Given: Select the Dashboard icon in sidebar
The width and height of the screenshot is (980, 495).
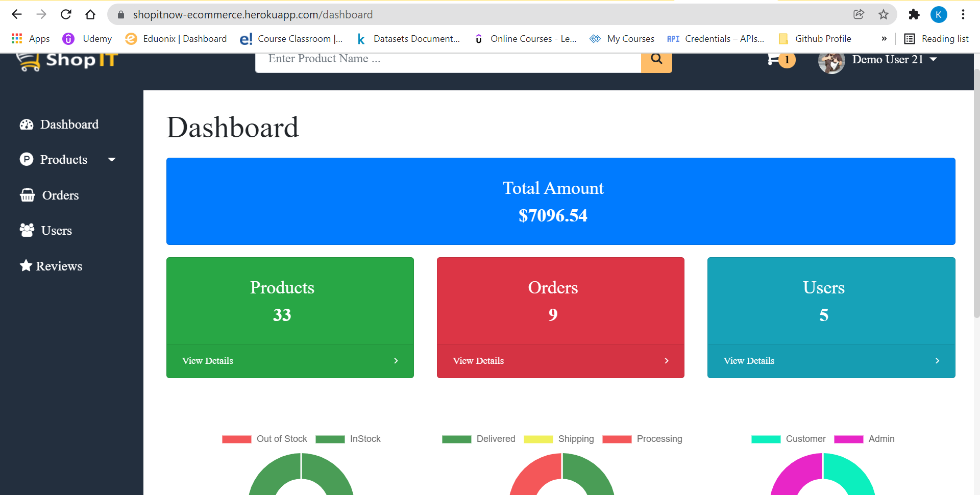Looking at the screenshot, I should (x=26, y=124).
